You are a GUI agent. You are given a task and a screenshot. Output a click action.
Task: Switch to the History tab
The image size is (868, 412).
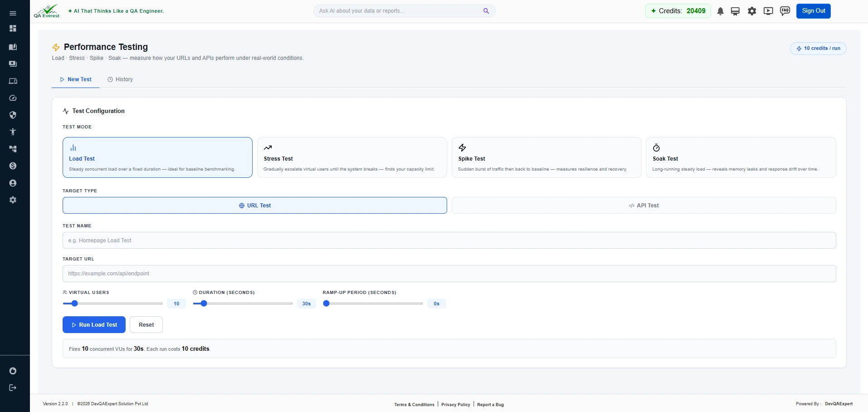[x=120, y=79]
